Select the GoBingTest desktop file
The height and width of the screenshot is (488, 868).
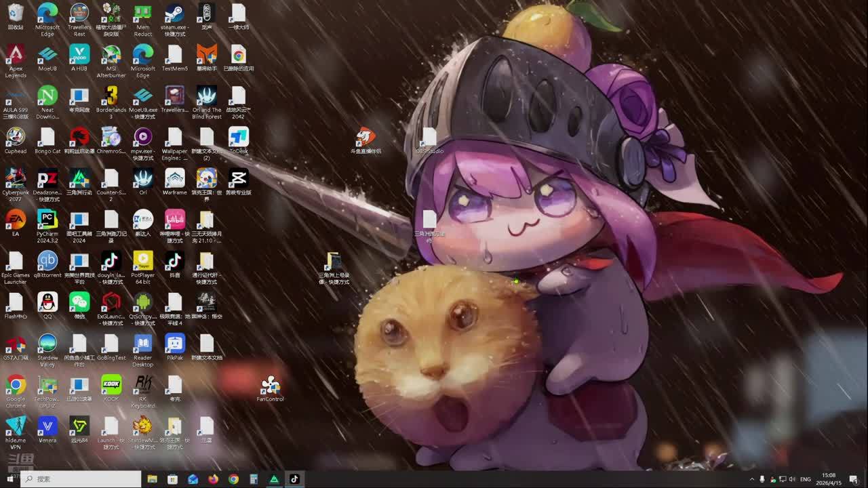(x=111, y=344)
